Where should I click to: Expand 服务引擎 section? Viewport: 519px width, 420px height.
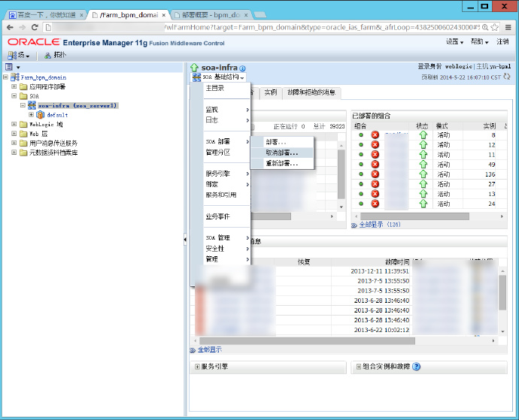point(197,367)
